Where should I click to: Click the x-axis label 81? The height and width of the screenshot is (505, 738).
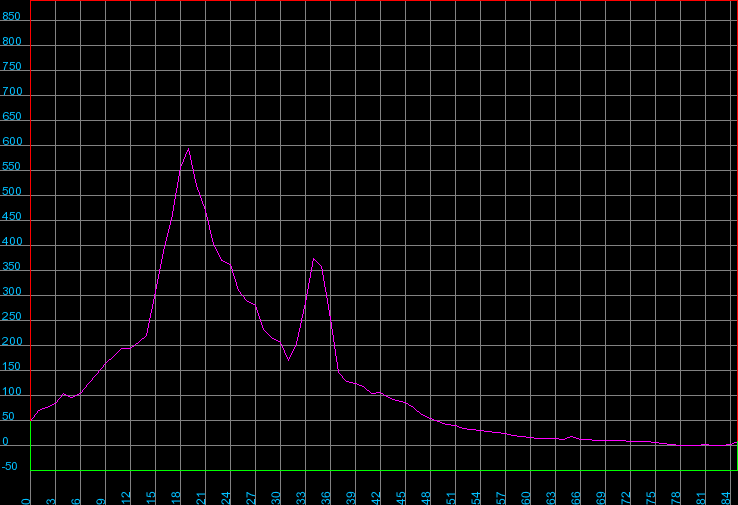(x=700, y=498)
